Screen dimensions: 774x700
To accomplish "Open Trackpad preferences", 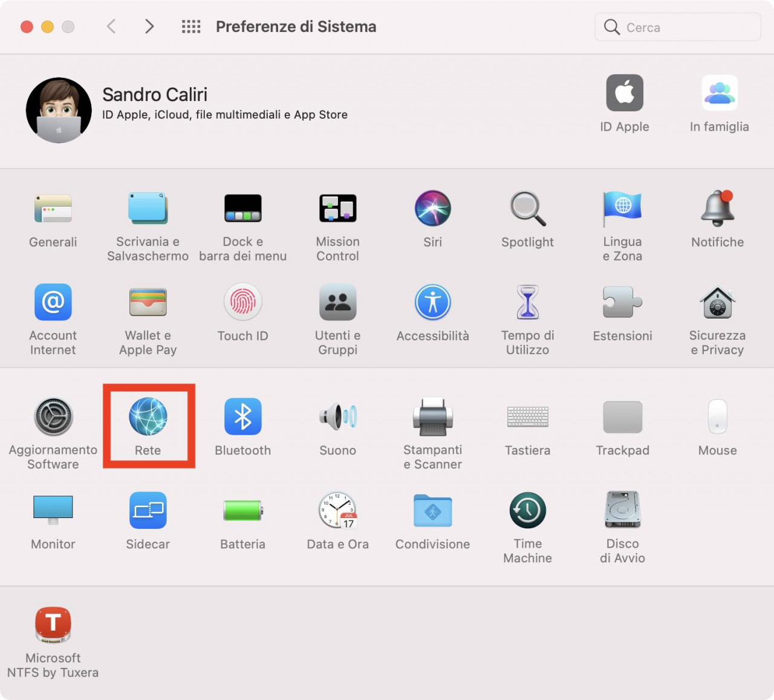I will 622,417.
